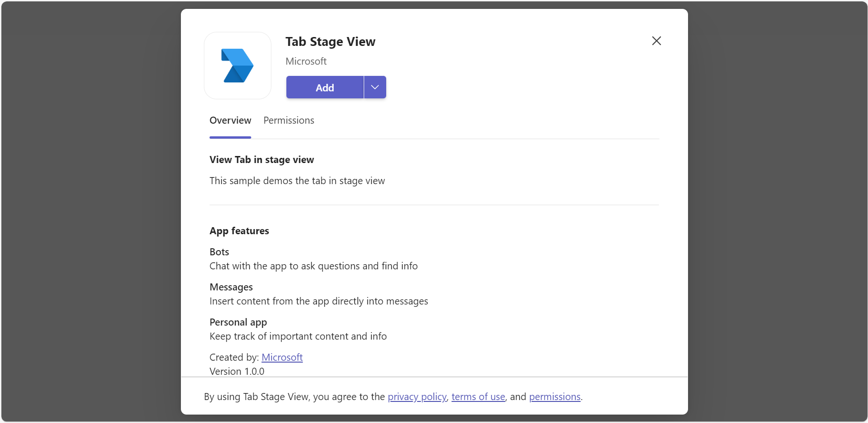Click the sample demos description sentence

pyautogui.click(x=297, y=181)
